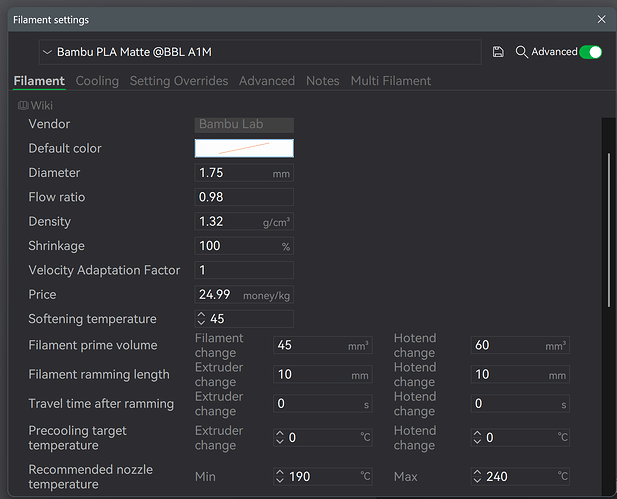Click the Max nozzle temperature stepper arrows
The image size is (617, 499).
pyautogui.click(x=477, y=476)
